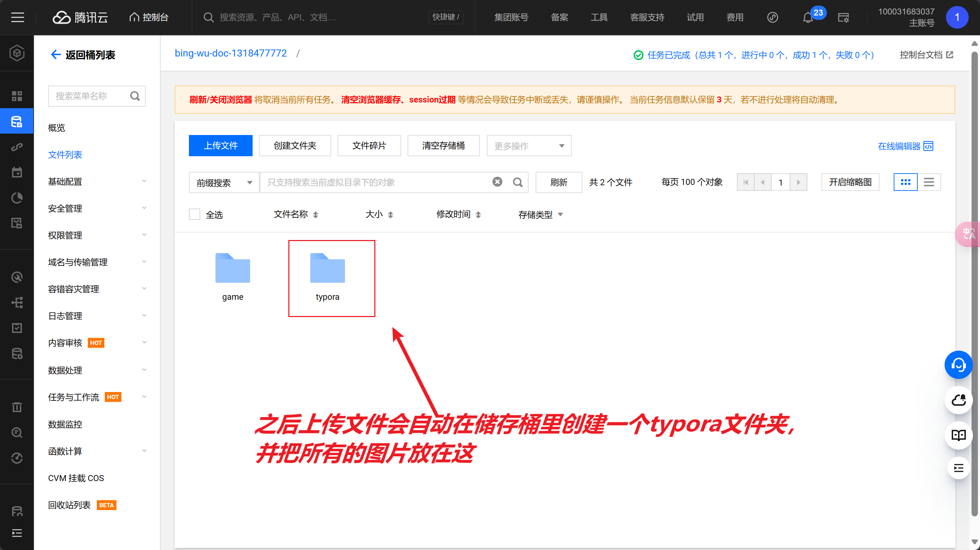Click the back arrow to bucket list

[x=56, y=55]
